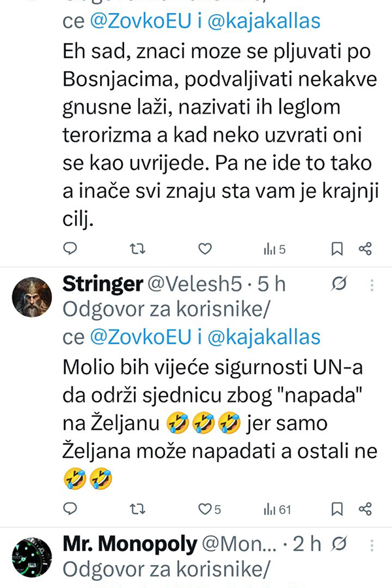Bookmark Stringer's tweet
The image size is (392, 588).
click(x=337, y=509)
